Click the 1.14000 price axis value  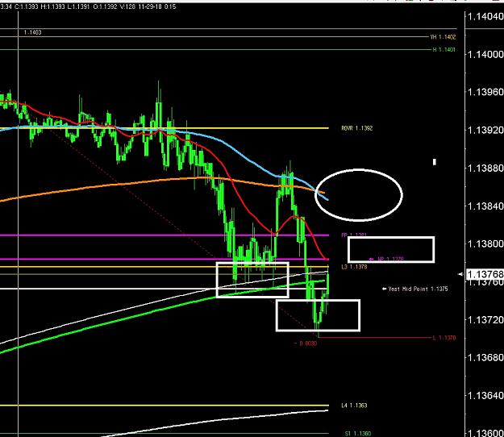[x=485, y=55]
